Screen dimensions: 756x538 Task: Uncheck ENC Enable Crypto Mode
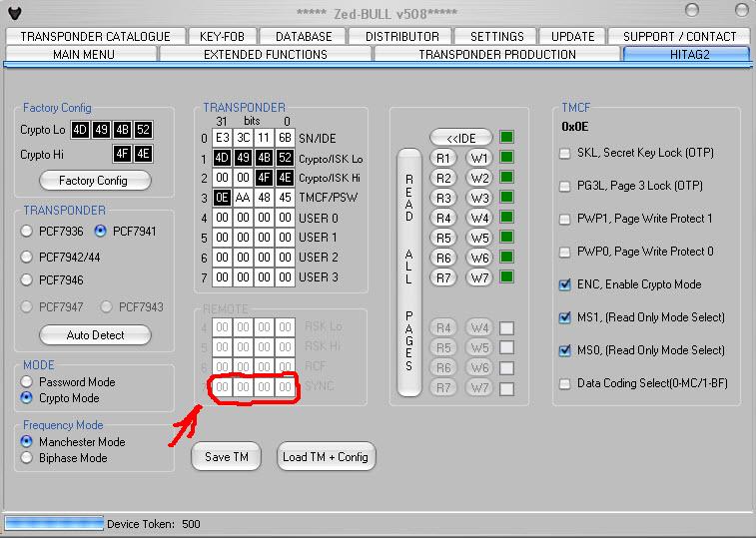564,284
